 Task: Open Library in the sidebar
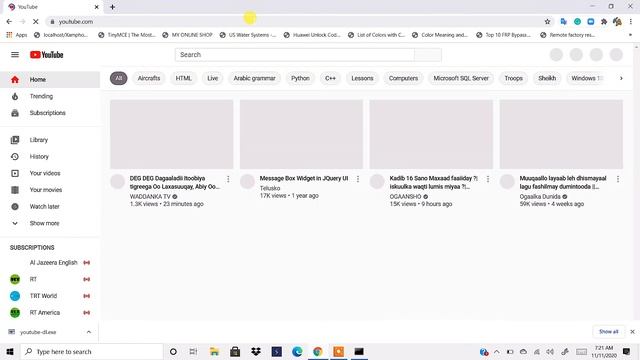click(50, 140)
